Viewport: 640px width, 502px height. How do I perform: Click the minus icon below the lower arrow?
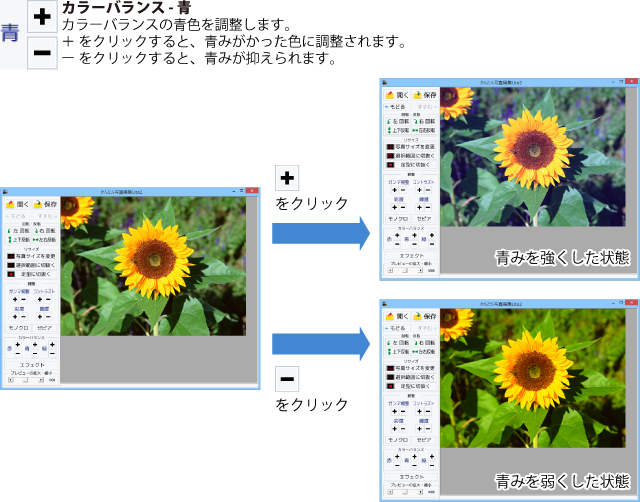click(x=286, y=380)
